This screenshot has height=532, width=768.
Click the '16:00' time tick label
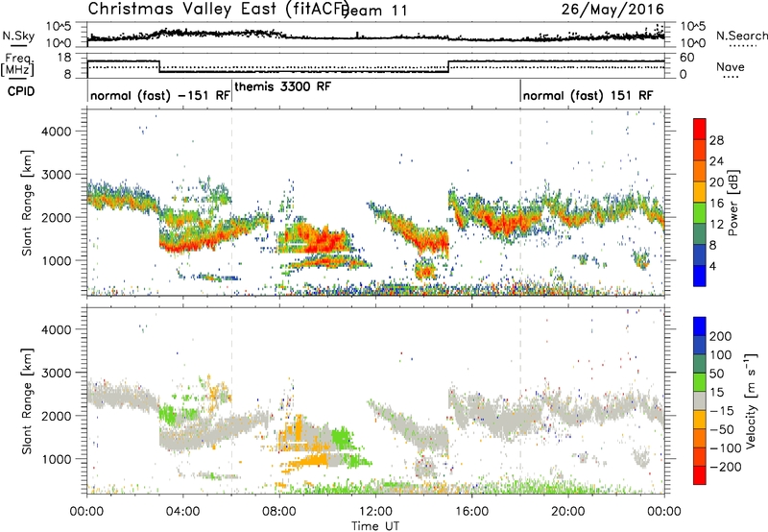[x=471, y=511]
